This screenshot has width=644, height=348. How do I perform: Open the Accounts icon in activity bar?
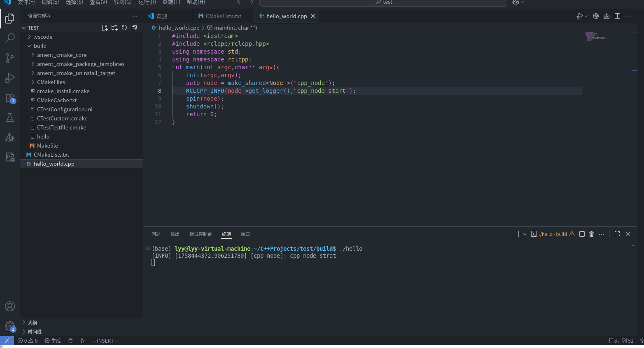click(x=10, y=306)
